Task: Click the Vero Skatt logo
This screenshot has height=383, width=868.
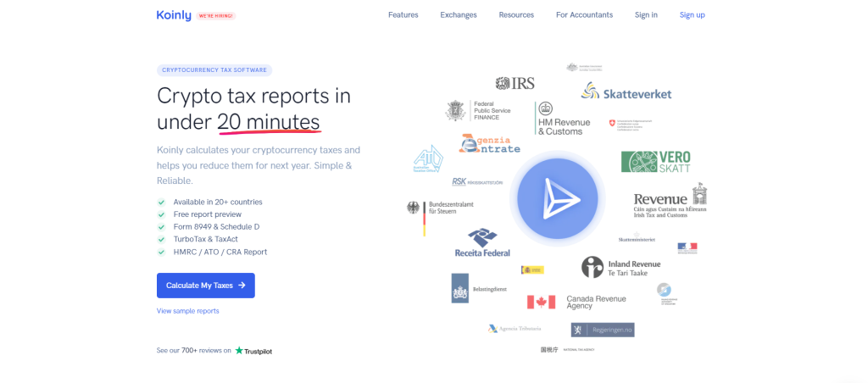Action: [x=656, y=162]
